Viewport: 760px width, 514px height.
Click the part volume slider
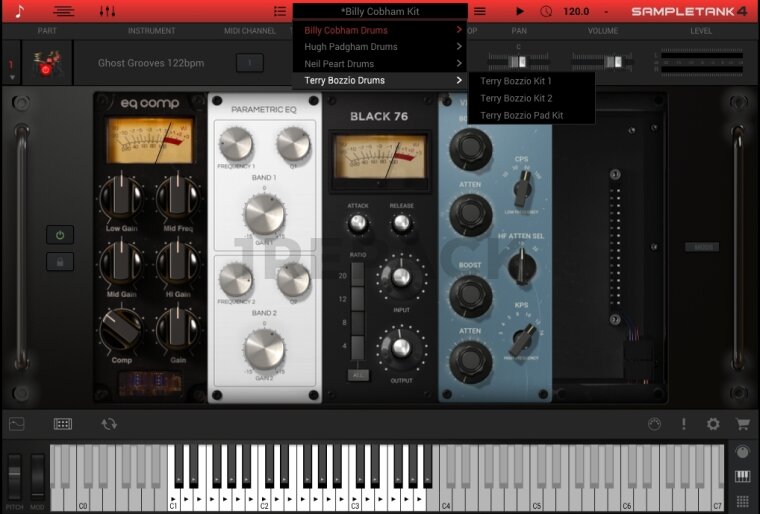coord(602,62)
